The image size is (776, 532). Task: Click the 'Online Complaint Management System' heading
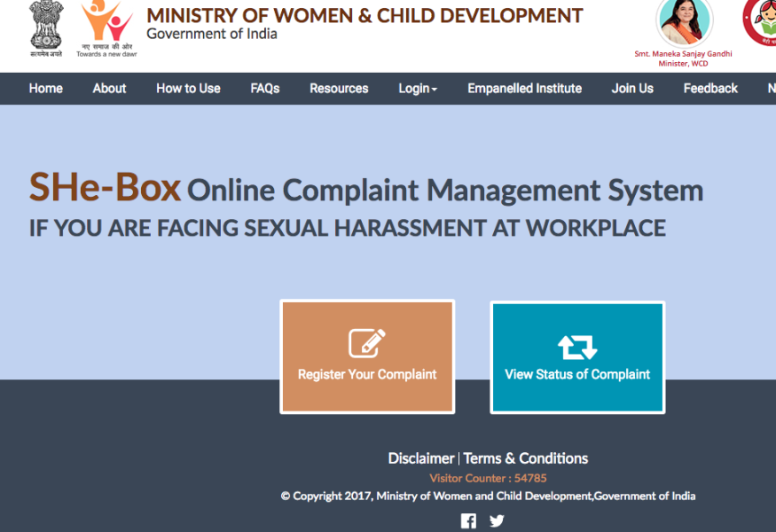pyautogui.click(x=445, y=191)
